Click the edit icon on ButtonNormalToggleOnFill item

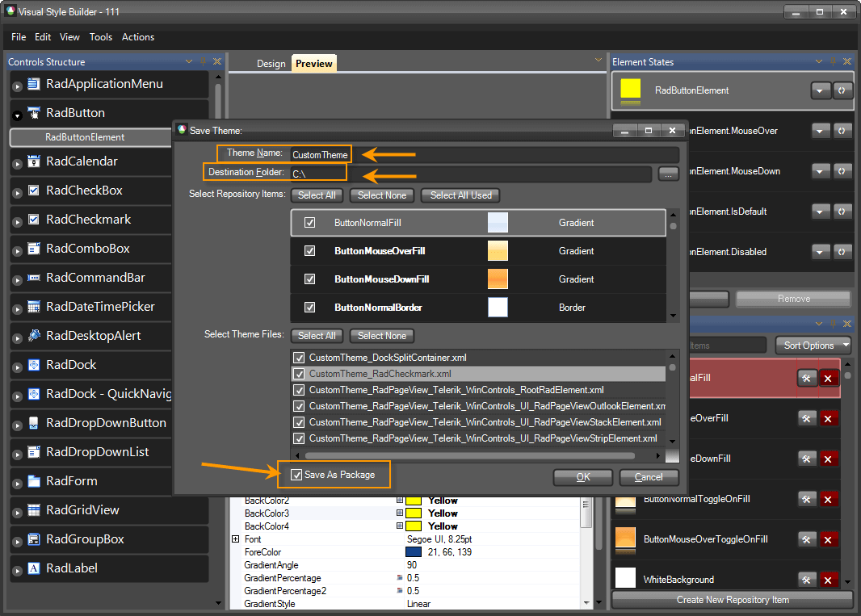[807, 499]
